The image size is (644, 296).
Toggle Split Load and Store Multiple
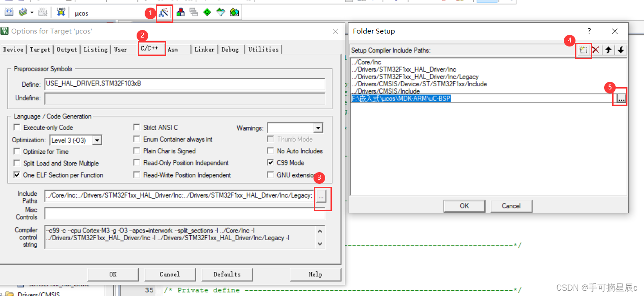17,163
